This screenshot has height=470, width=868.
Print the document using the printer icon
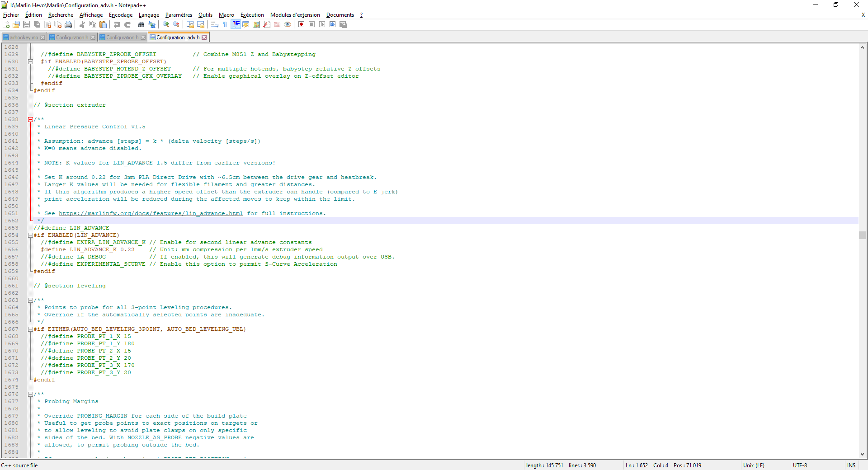[x=68, y=24]
